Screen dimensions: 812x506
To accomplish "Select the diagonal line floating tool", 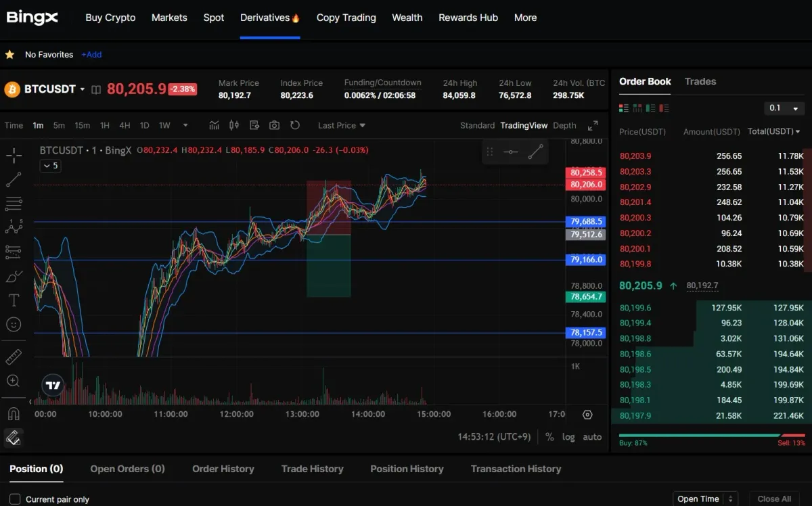I will (535, 152).
